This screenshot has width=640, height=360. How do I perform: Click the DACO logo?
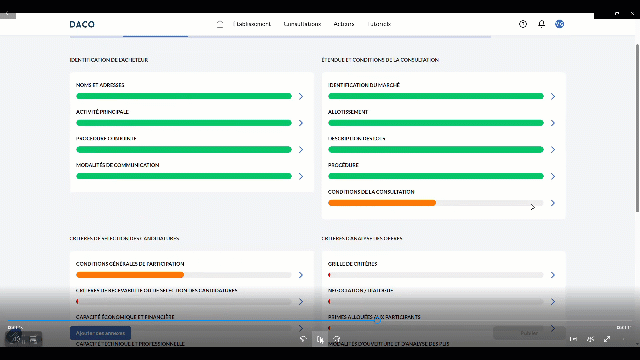tap(82, 24)
